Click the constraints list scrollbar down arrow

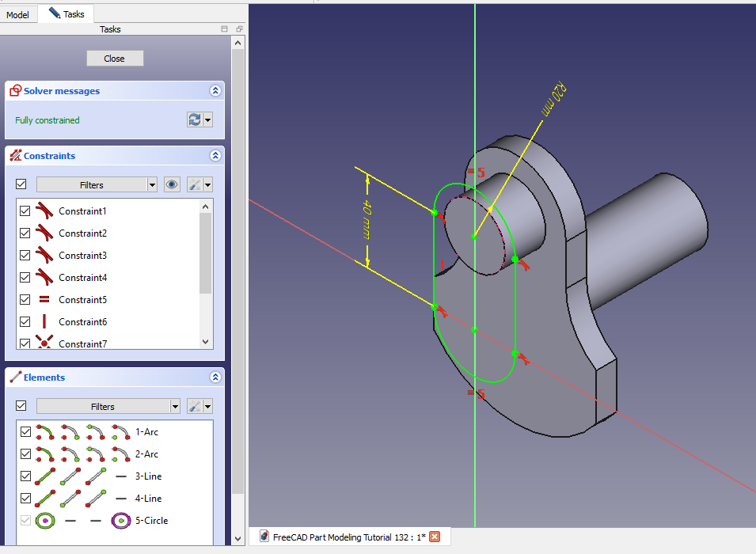pyautogui.click(x=206, y=342)
